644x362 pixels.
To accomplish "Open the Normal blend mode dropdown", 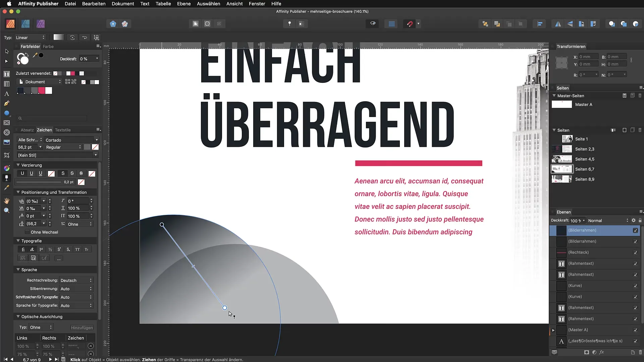I will point(608,221).
